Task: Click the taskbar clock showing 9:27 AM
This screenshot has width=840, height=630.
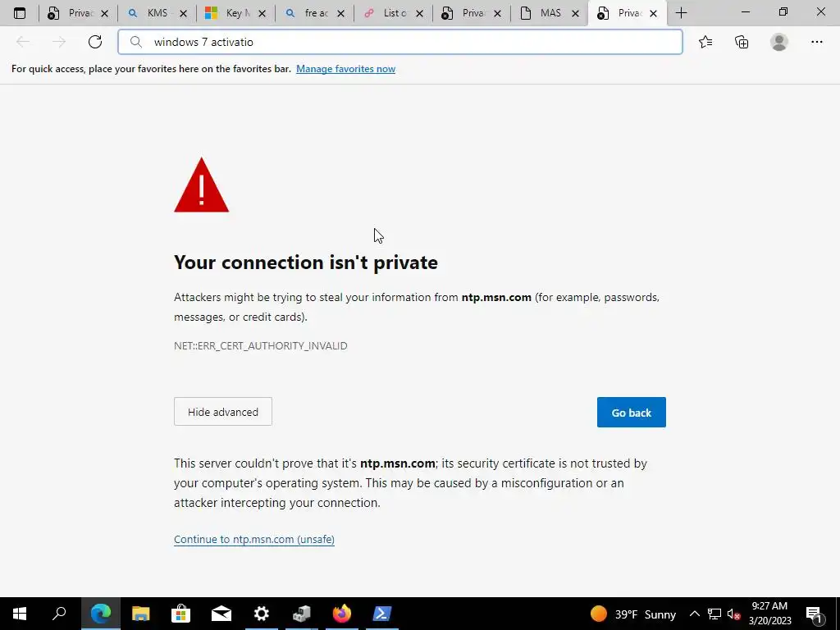Action: point(769,614)
